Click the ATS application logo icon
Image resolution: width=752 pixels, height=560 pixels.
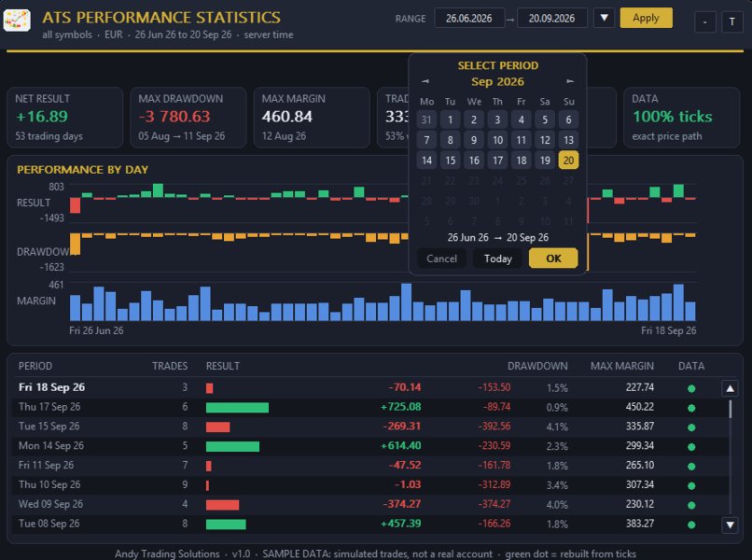(x=17, y=21)
